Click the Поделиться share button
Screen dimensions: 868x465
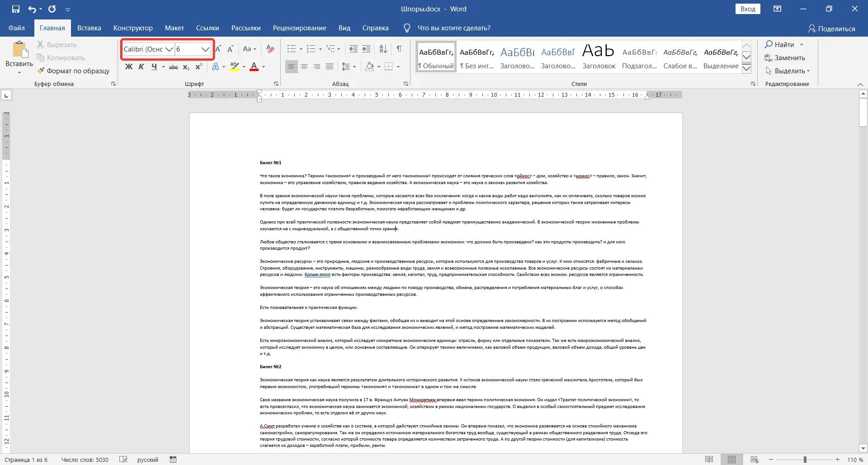tap(831, 28)
